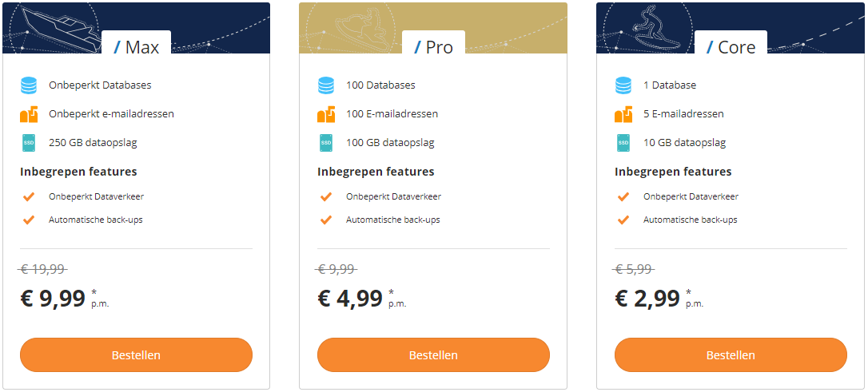Click the SSD storage icon in Max plan
This screenshot has height=392, width=868.
[x=29, y=143]
